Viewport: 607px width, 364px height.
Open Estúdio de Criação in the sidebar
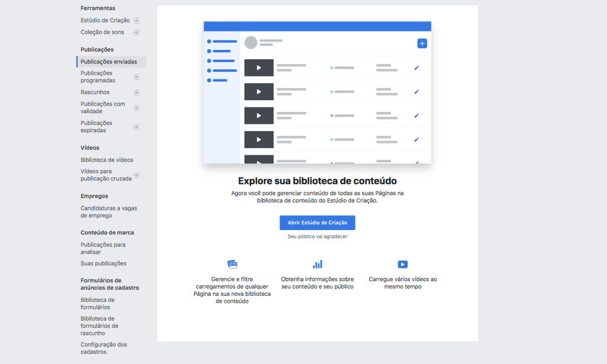tap(105, 21)
